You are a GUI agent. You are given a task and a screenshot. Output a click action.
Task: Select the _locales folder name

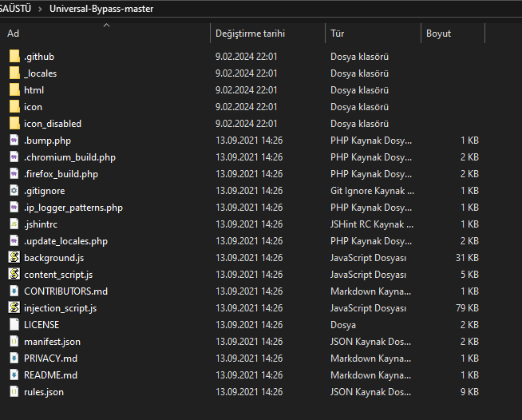(x=41, y=73)
